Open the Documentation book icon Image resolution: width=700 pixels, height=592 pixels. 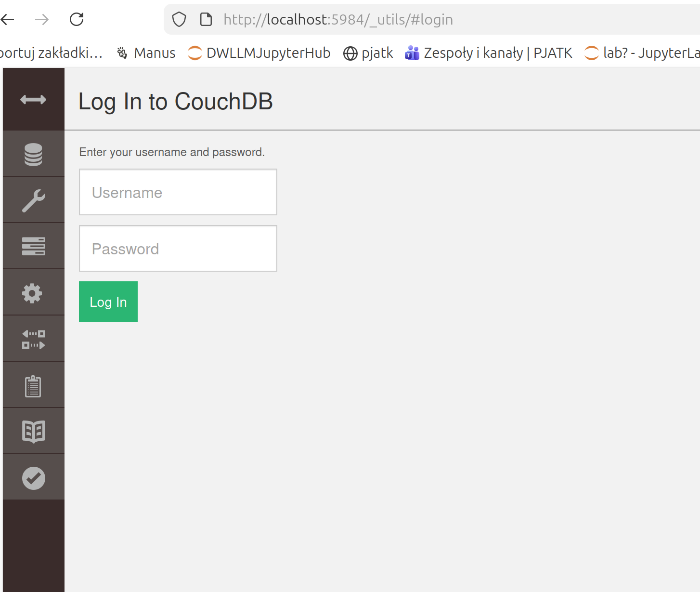[33, 432]
